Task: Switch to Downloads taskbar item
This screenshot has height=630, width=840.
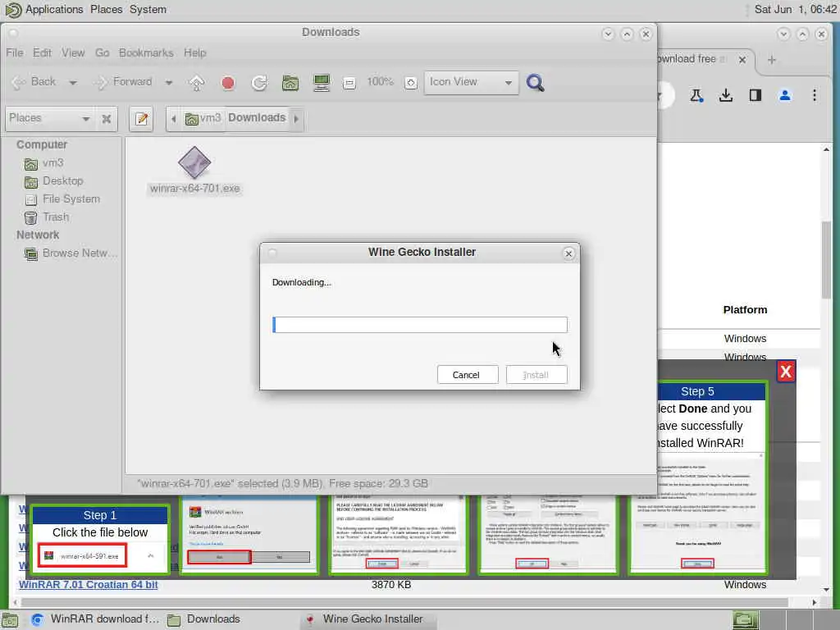Action: click(203, 619)
